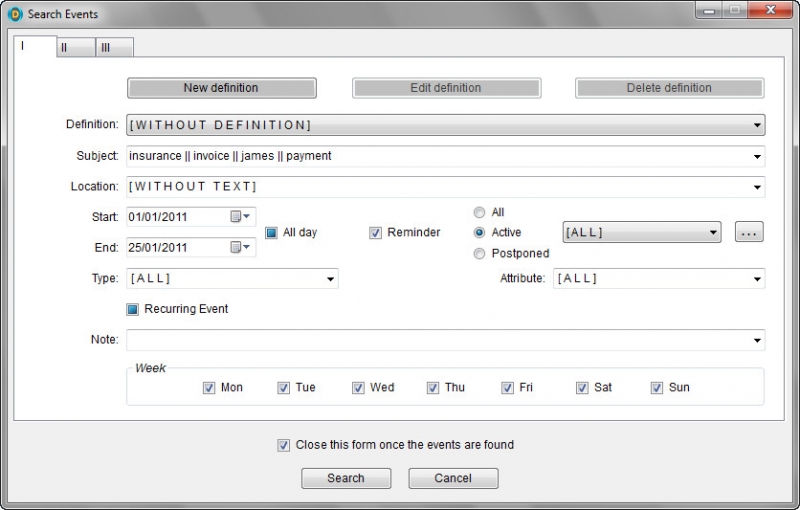
Task: Expand the Location dropdown arrow
Action: click(757, 187)
